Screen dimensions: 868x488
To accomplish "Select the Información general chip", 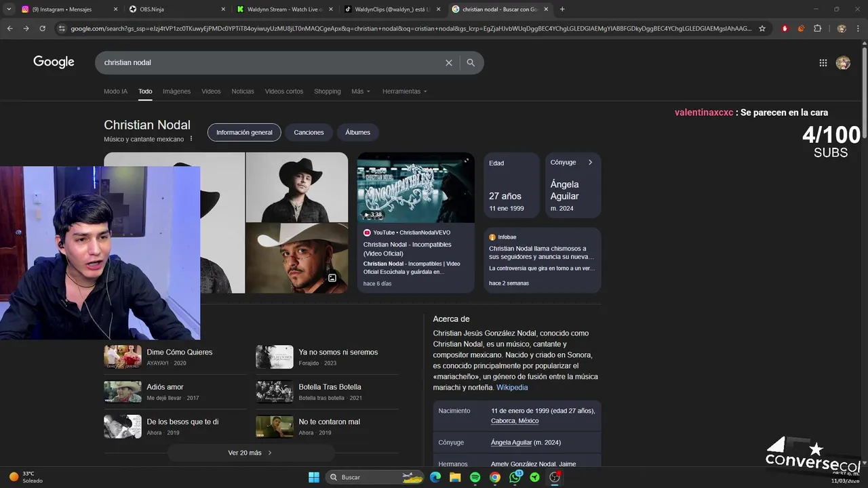I will (244, 132).
